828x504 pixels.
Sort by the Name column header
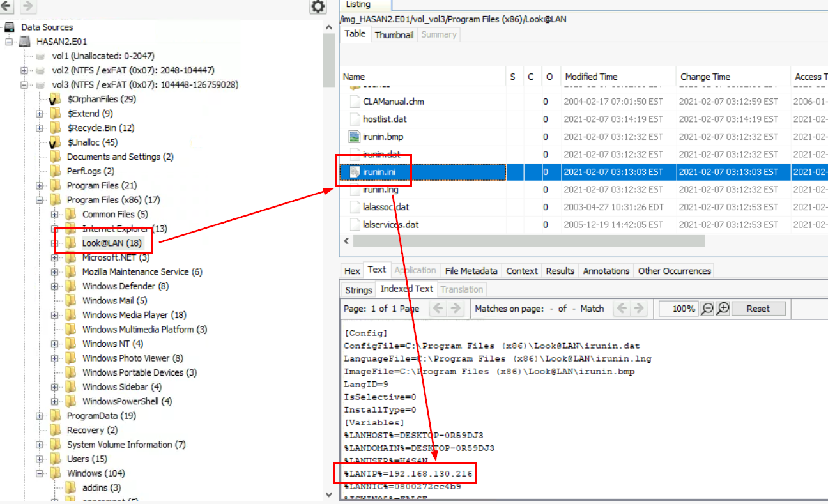[x=423, y=77]
